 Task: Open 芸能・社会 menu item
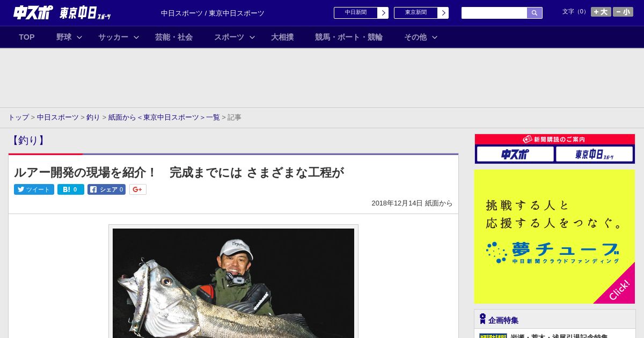tap(174, 37)
